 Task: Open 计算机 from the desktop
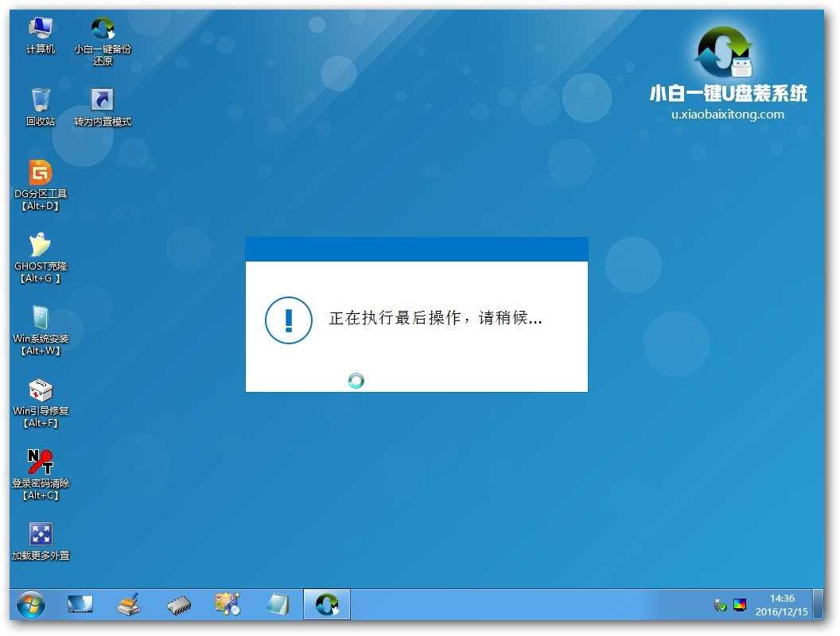pyautogui.click(x=40, y=28)
